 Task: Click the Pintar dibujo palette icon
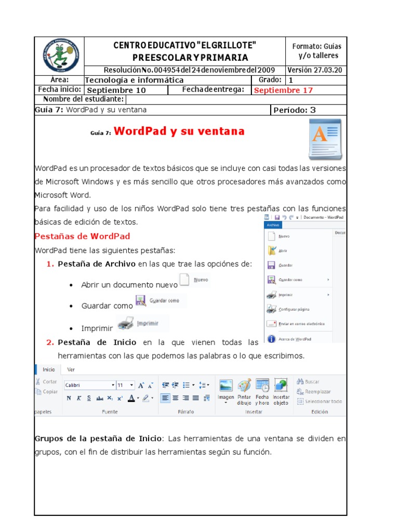(244, 386)
